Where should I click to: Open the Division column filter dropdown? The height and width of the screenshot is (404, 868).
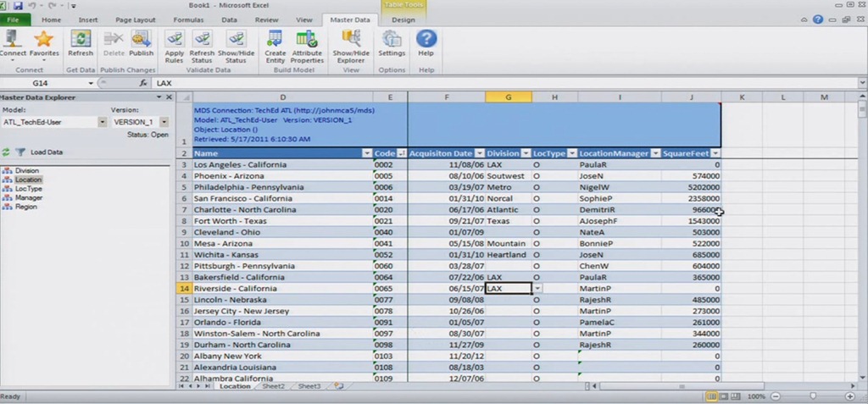[526, 153]
